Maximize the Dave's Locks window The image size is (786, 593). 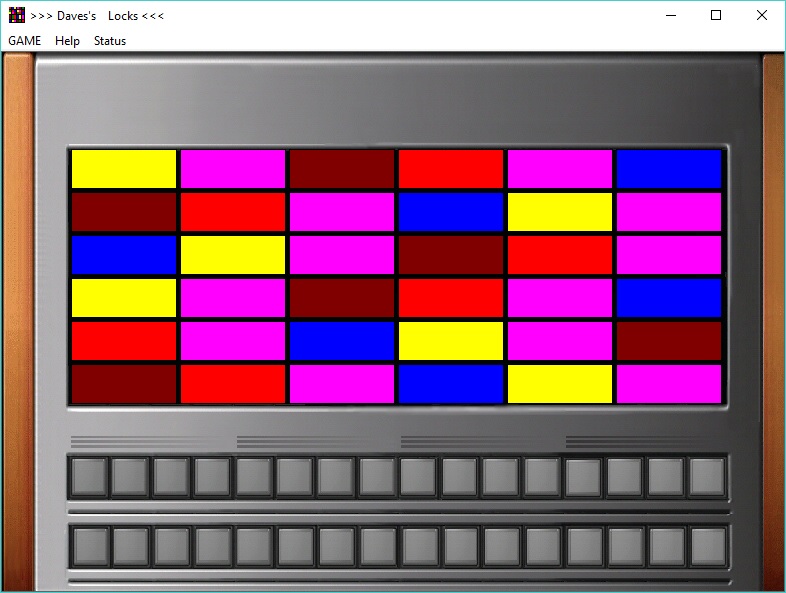point(716,16)
